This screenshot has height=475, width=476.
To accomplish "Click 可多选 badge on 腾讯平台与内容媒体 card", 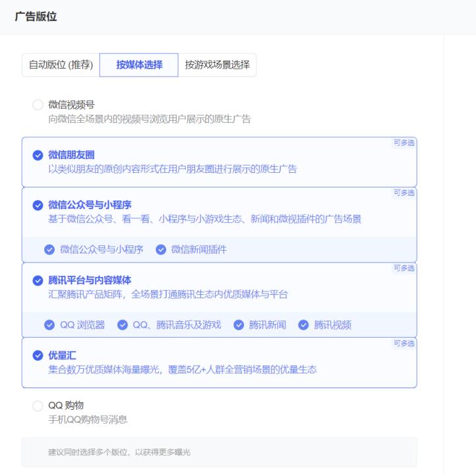I will click(403, 268).
